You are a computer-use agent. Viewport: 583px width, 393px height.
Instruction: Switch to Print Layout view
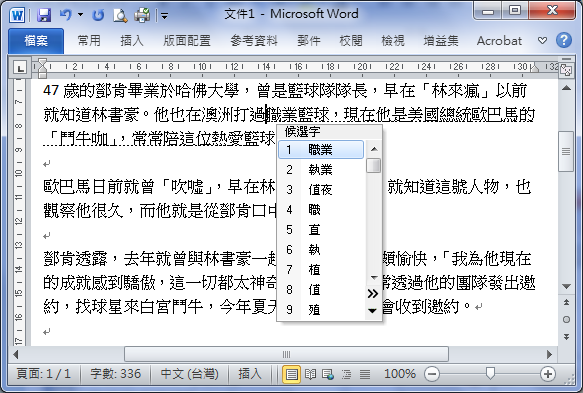pyautogui.click(x=292, y=374)
